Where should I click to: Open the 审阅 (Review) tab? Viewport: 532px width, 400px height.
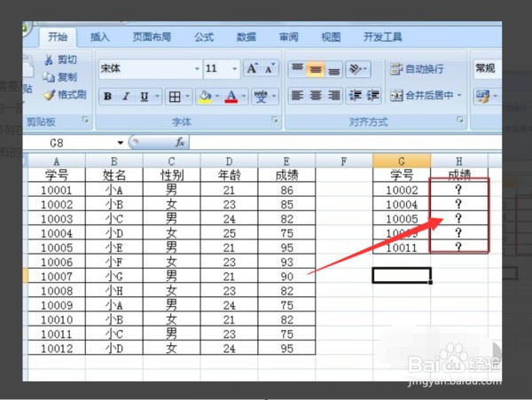tap(289, 37)
